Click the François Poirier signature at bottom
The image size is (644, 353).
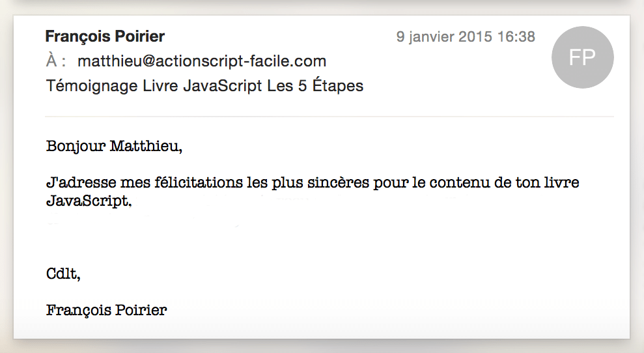(x=106, y=310)
